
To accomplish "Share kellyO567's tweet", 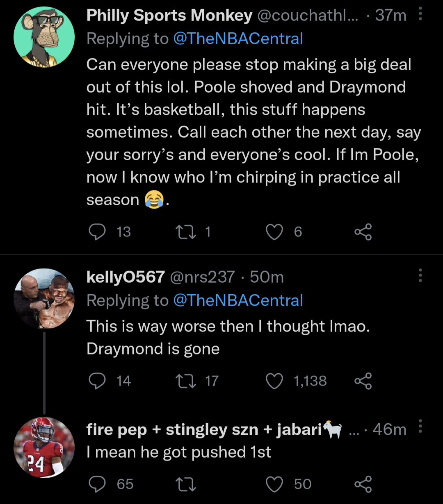I will [363, 381].
